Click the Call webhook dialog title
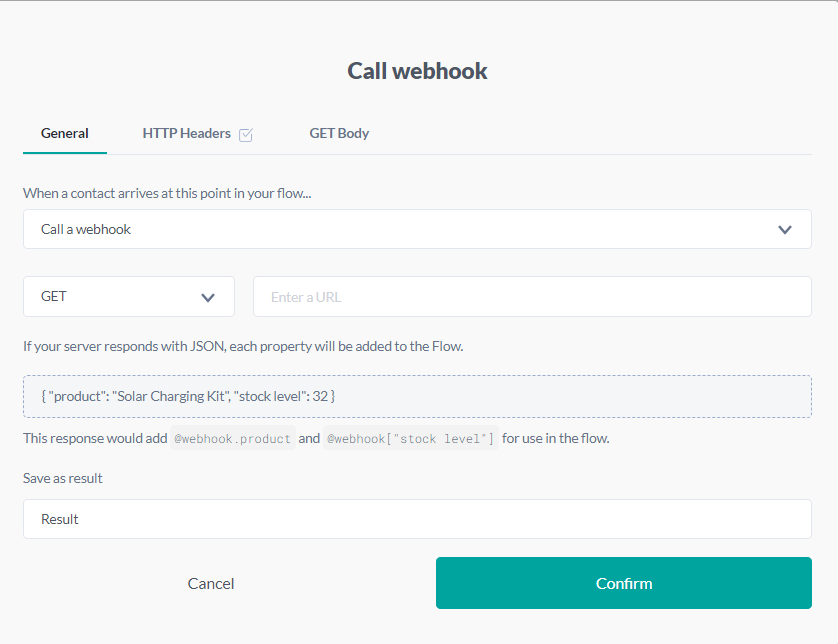838x644 pixels. [418, 71]
